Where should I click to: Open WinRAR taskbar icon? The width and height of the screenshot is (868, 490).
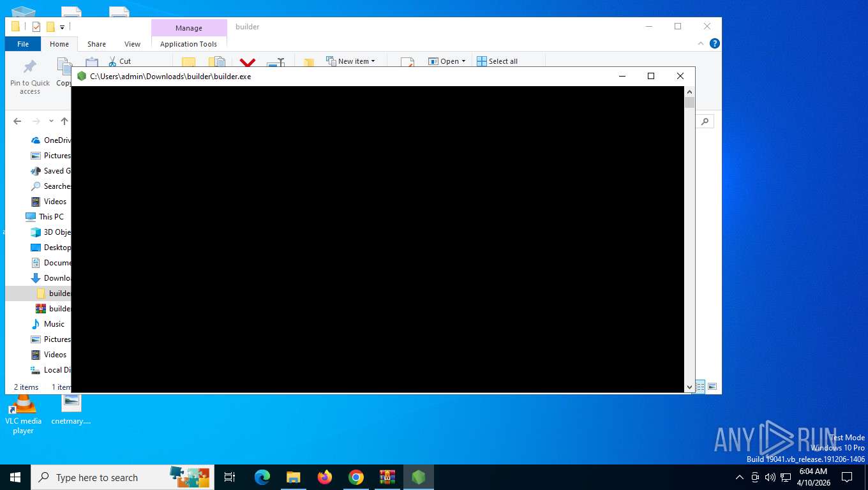[x=387, y=477]
